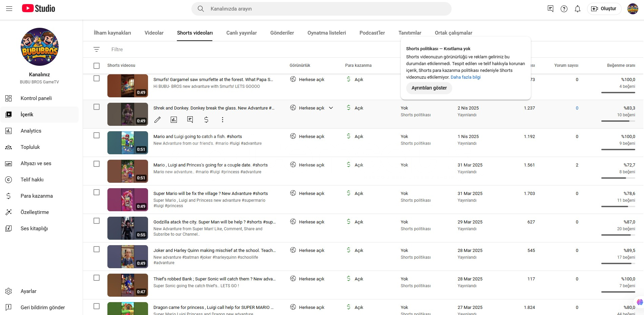Image resolution: width=644 pixels, height=315 pixels.
Task: Open the account avatar menu
Action: click(x=632, y=9)
